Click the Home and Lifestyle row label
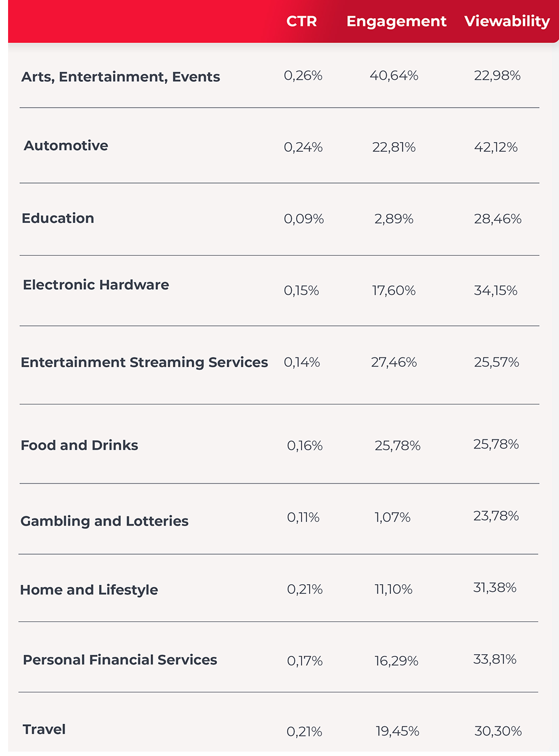 (89, 590)
